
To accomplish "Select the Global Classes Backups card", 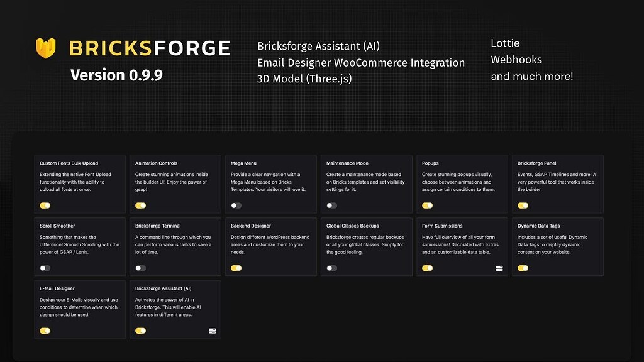I will click(366, 246).
